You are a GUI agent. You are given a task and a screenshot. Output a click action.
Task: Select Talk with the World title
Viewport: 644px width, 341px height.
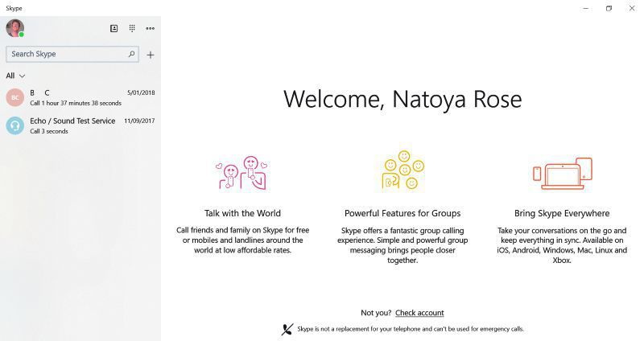click(x=242, y=213)
